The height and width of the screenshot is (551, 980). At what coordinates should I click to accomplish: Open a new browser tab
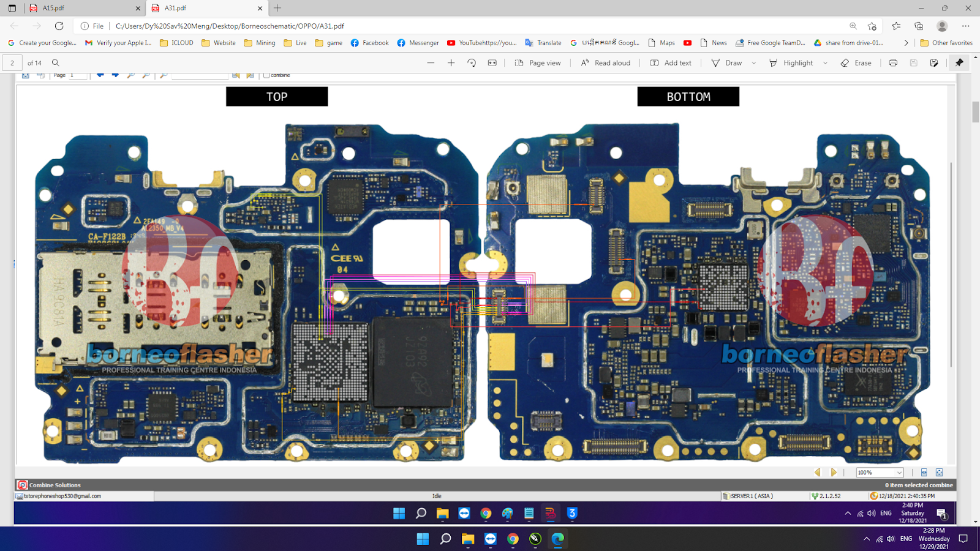[x=277, y=8]
